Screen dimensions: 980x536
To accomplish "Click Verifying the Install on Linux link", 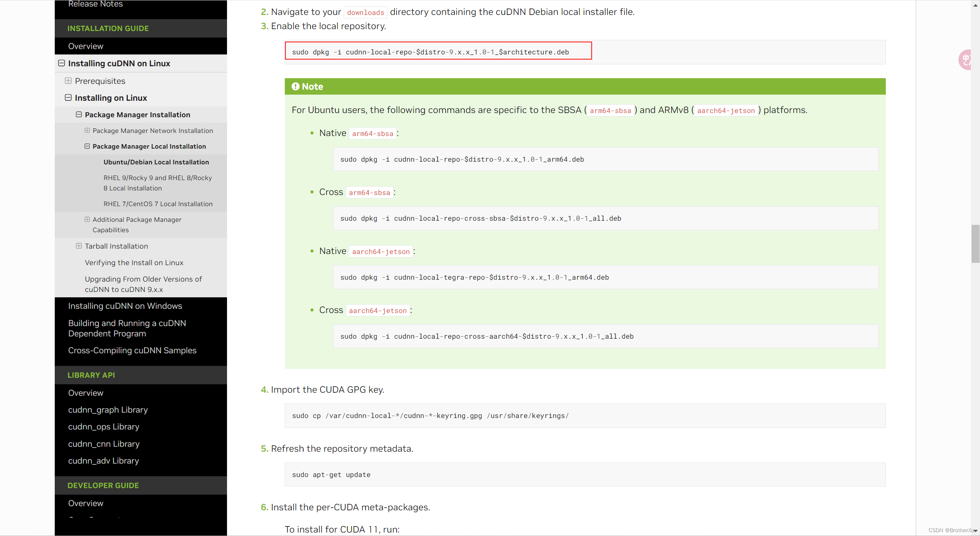I will click(134, 262).
